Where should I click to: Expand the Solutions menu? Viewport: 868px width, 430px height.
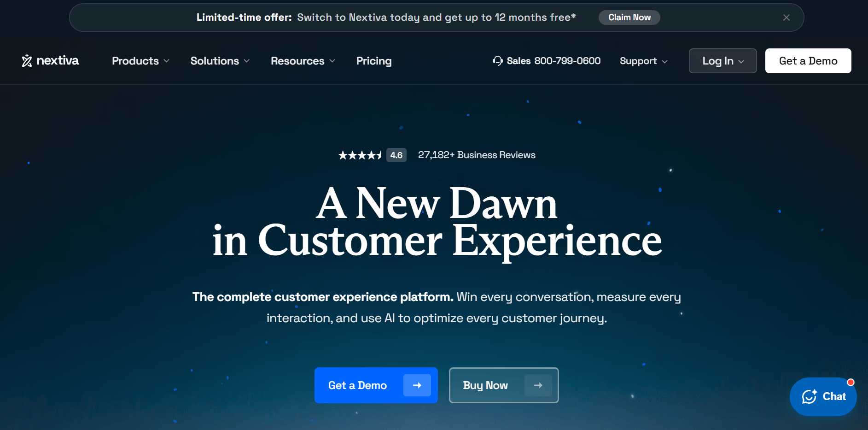[220, 61]
